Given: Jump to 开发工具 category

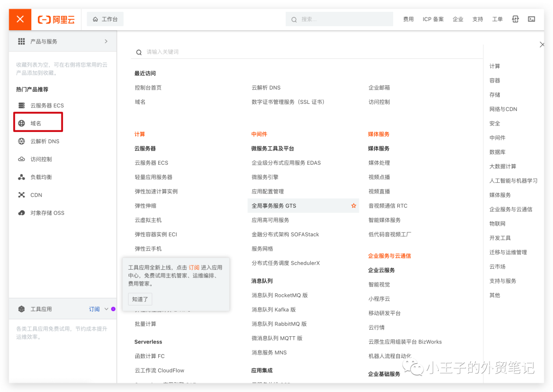Looking at the screenshot, I should [500, 237].
